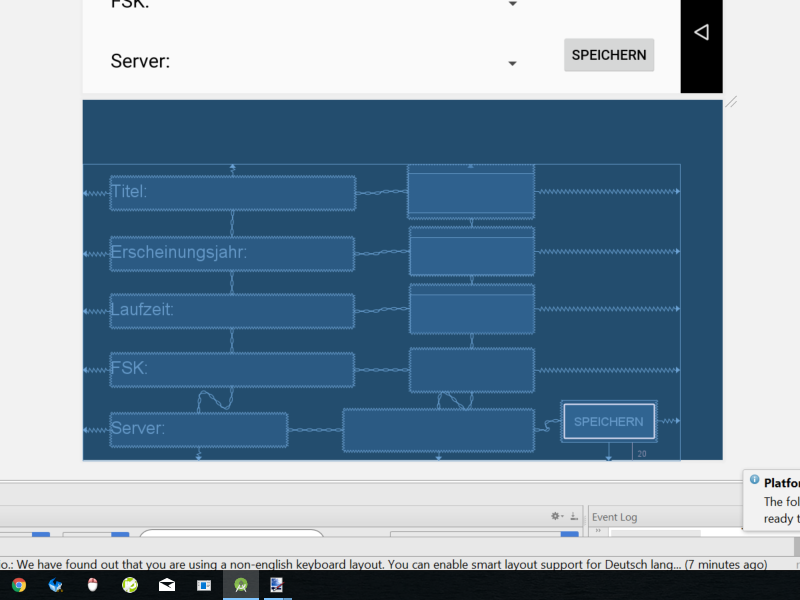Select the Erscheinungsjahr label in blueprint

(x=232, y=253)
